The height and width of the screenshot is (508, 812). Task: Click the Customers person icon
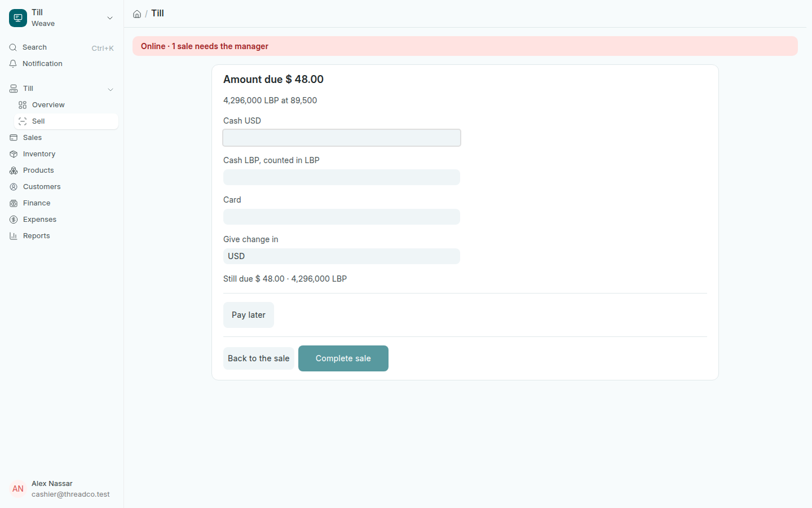pyautogui.click(x=14, y=187)
